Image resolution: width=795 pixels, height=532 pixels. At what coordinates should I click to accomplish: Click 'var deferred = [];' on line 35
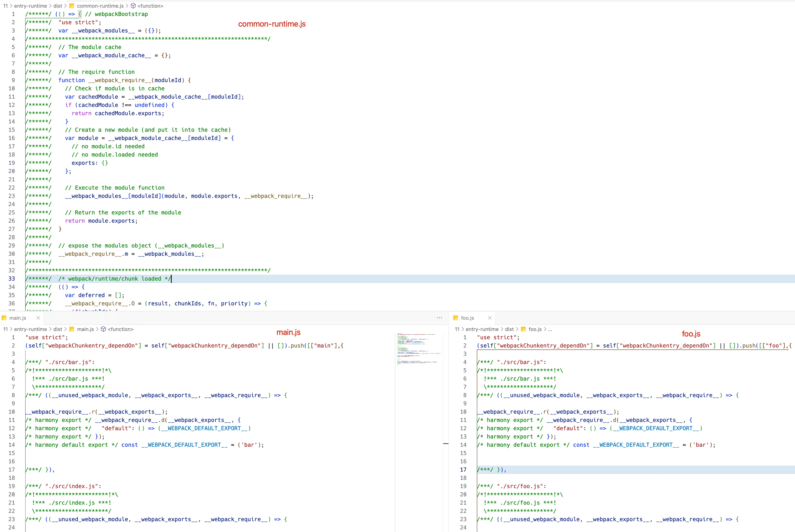(x=95, y=295)
